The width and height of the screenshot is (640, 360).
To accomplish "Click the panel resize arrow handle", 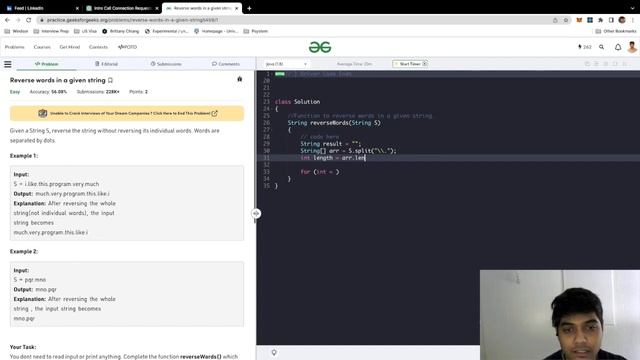I will coord(256,213).
